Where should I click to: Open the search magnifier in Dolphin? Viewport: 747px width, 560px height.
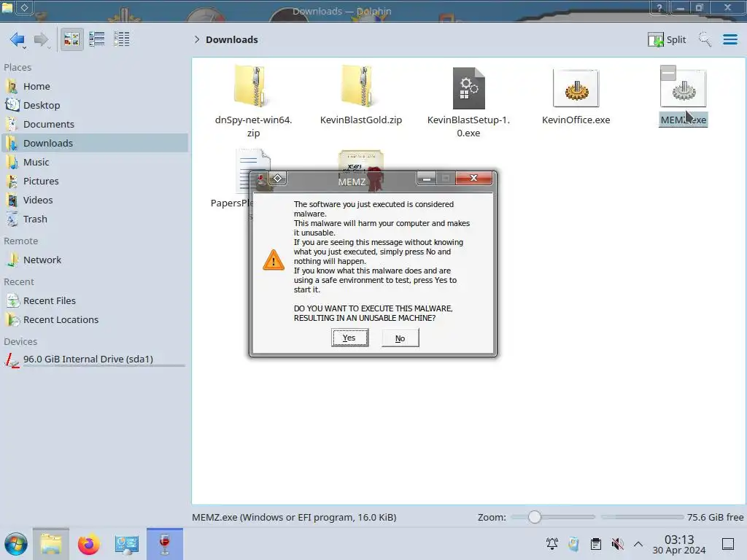coord(705,39)
